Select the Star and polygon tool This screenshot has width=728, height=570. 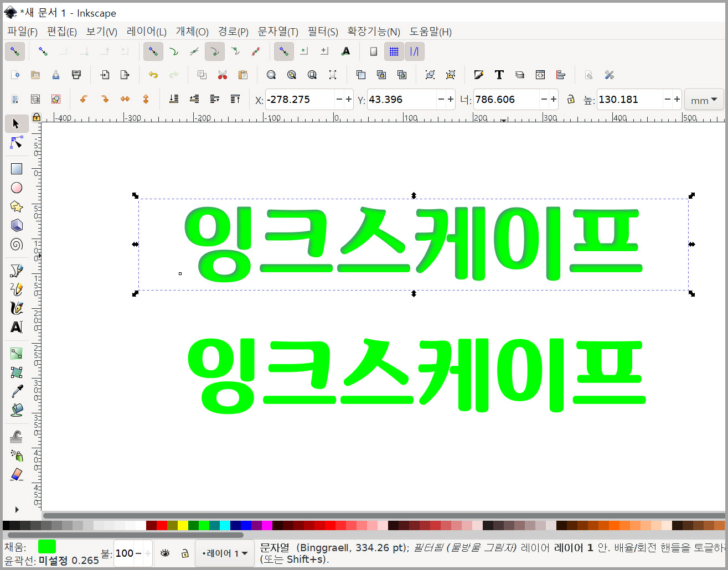17,206
